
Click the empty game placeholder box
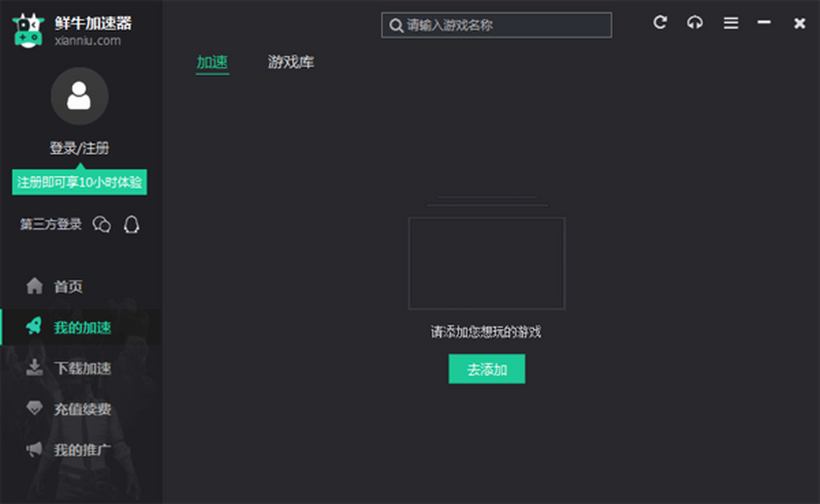point(487,263)
